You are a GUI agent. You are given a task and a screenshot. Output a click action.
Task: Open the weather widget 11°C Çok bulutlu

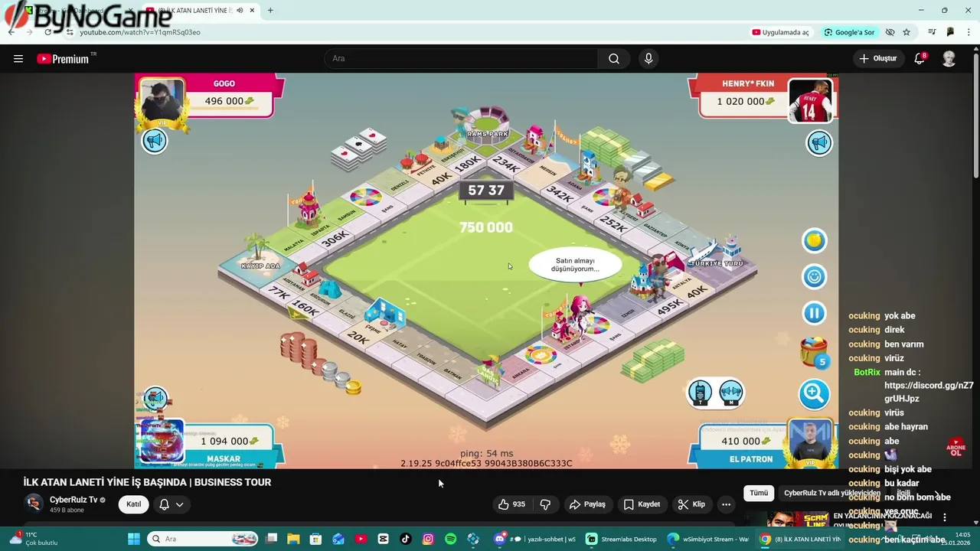pyautogui.click(x=34, y=539)
